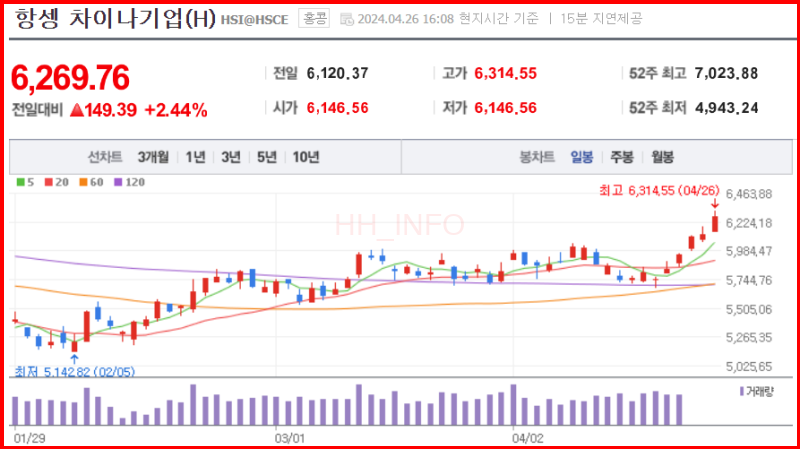Click the green 5-day moving average swatch
The width and height of the screenshot is (800, 449).
20,182
